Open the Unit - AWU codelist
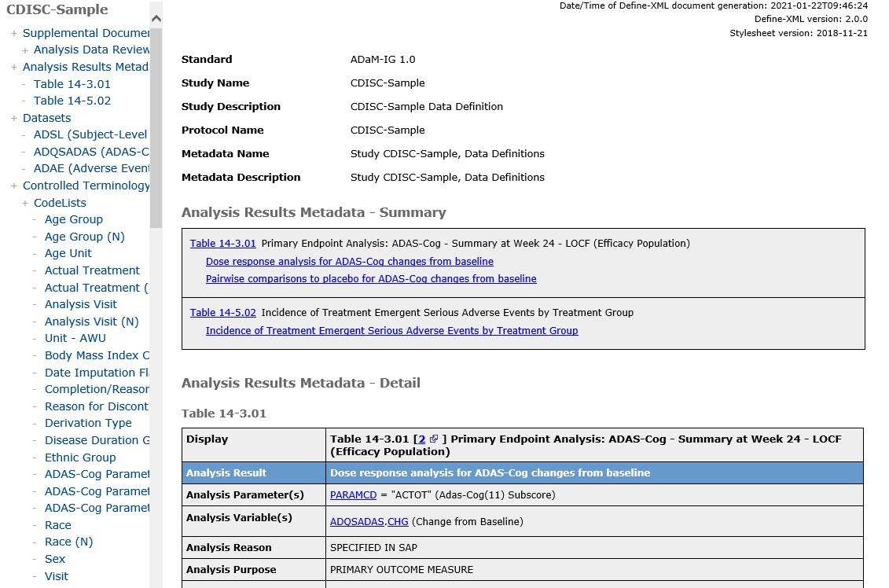Screen dimensions: 889x588 [x=75, y=338]
